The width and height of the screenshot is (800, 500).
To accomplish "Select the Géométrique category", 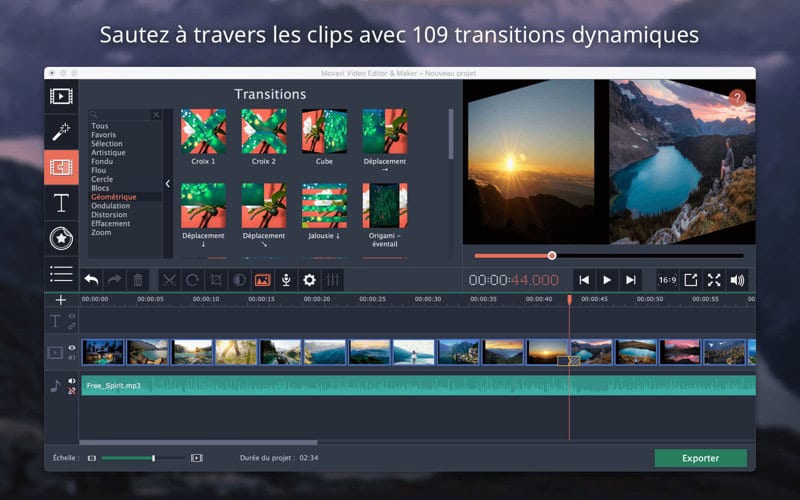I will pos(114,197).
